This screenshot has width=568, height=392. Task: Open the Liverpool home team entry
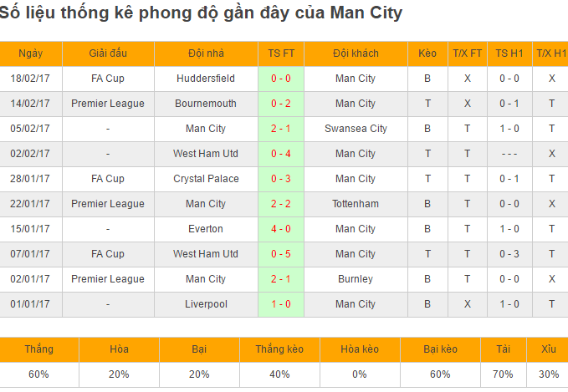(206, 304)
